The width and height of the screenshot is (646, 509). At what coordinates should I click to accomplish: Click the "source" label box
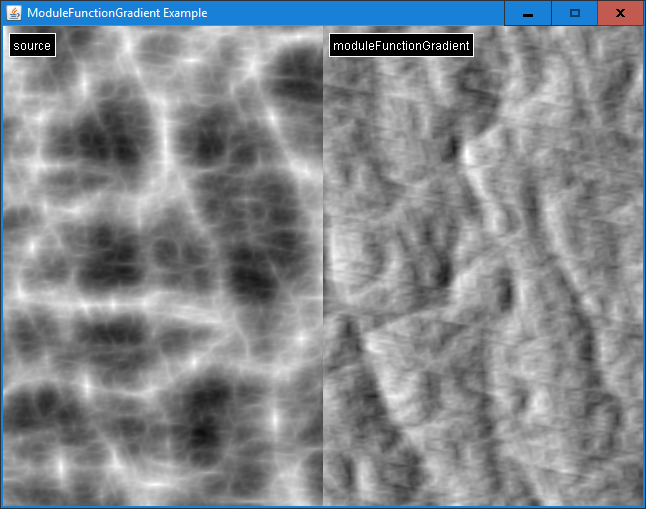click(32, 46)
